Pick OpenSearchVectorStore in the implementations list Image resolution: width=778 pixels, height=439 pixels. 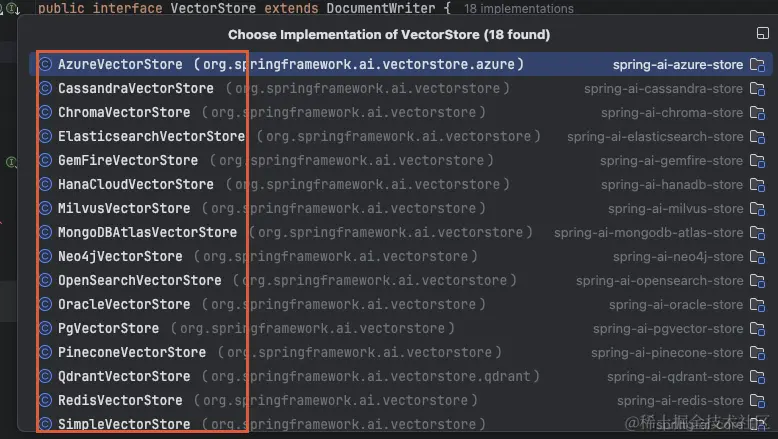pyautogui.click(x=401, y=280)
